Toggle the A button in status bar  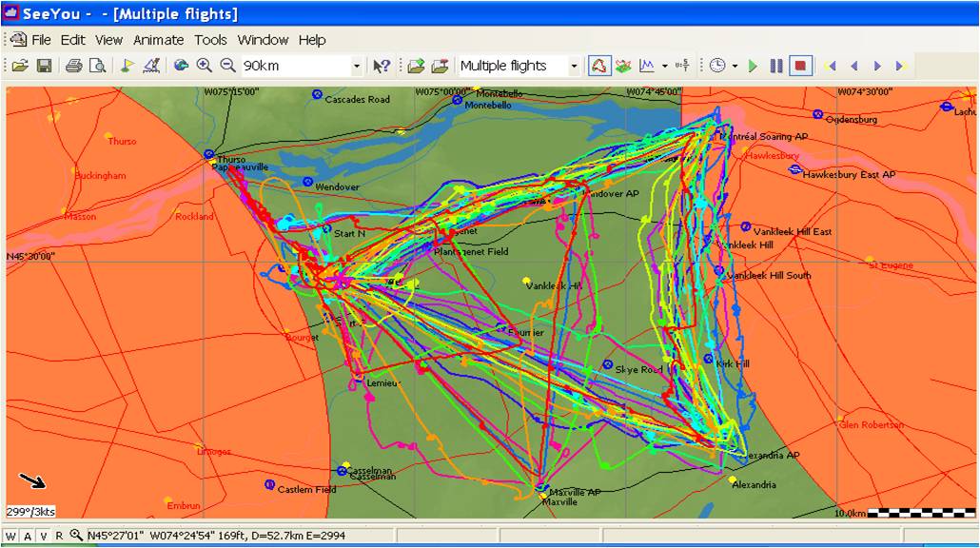point(28,536)
